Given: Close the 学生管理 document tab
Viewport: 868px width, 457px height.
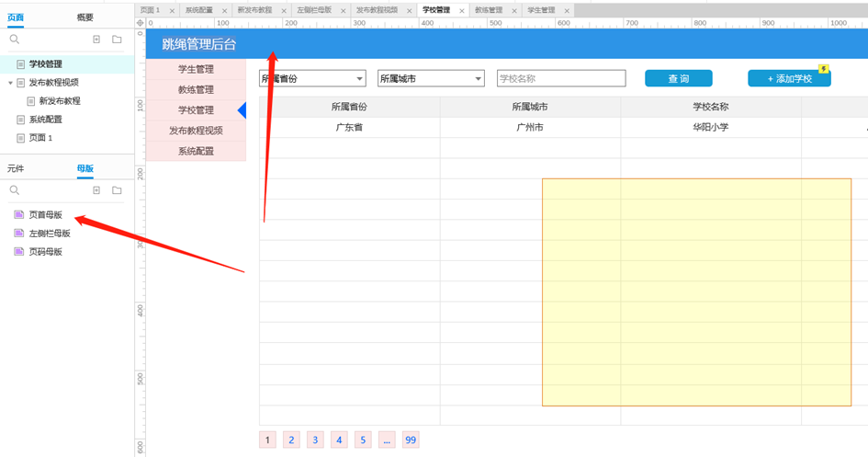Looking at the screenshot, I should (567, 10).
